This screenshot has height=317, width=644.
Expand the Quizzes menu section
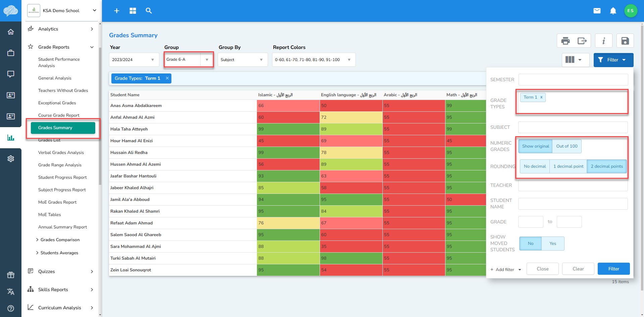pyautogui.click(x=61, y=271)
